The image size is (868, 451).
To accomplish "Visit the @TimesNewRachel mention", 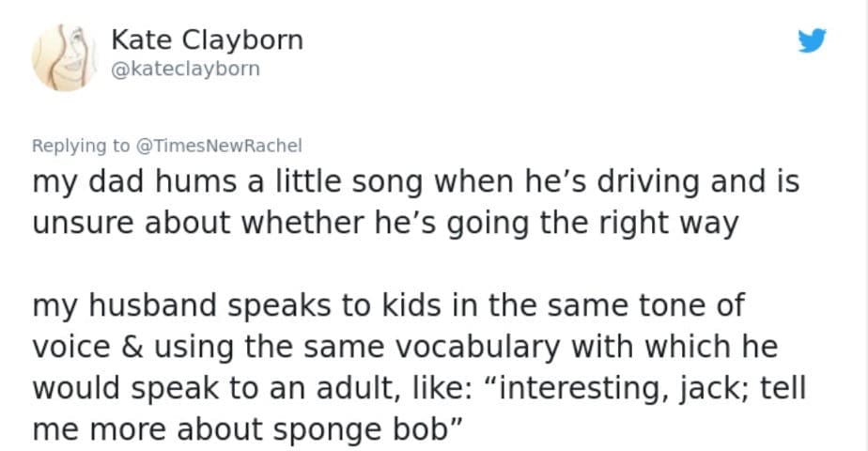I will (x=219, y=146).
